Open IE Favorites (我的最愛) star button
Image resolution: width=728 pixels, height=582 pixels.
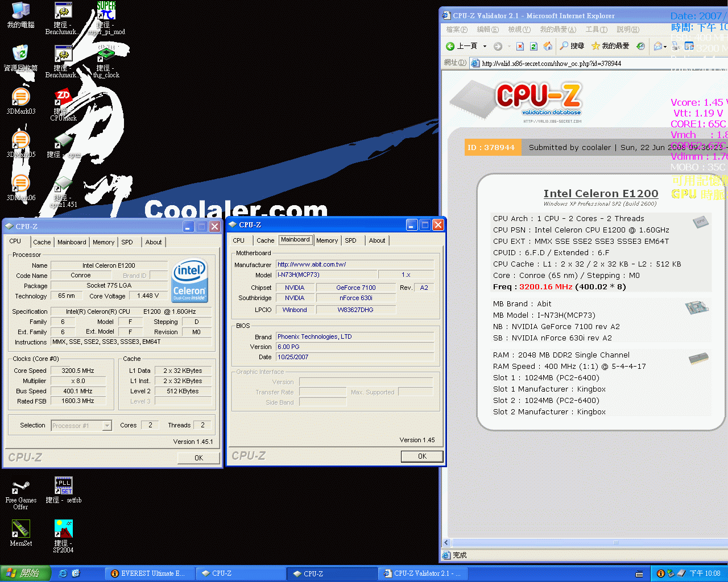click(610, 46)
